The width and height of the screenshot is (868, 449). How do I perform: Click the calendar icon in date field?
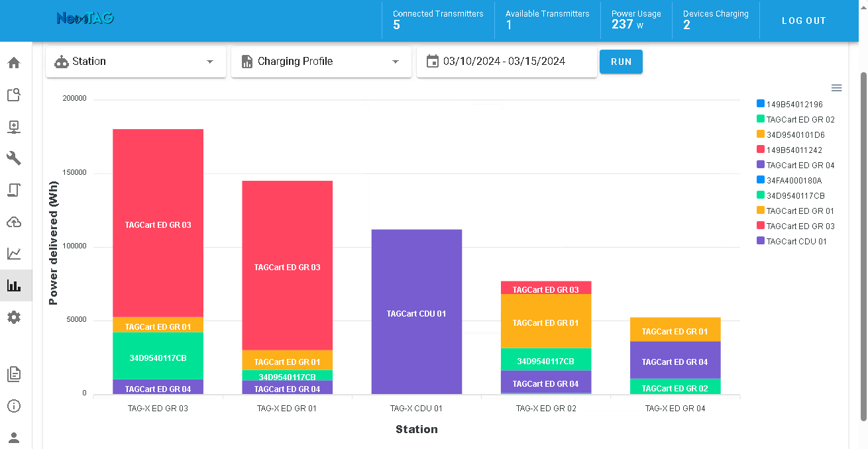[433, 62]
